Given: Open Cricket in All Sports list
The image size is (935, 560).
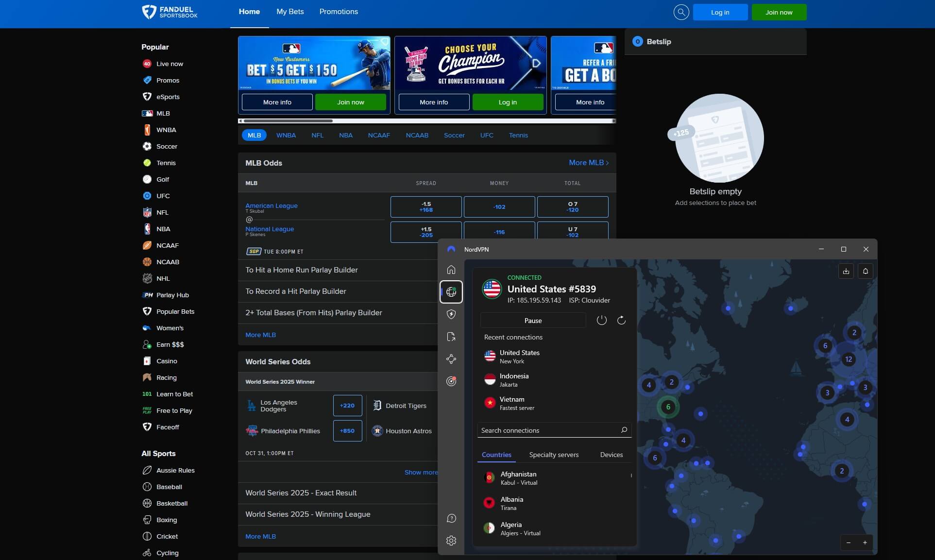Looking at the screenshot, I should click(160, 536).
